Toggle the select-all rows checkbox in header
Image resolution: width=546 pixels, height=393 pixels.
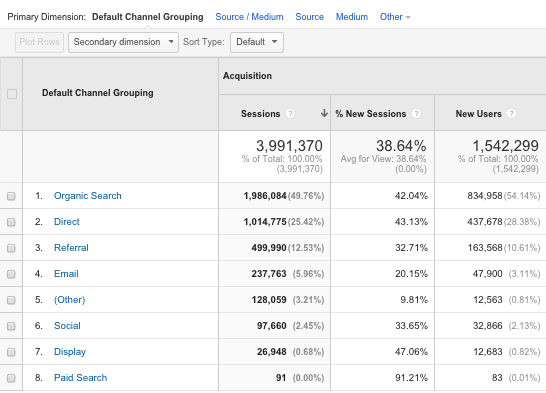coord(12,94)
